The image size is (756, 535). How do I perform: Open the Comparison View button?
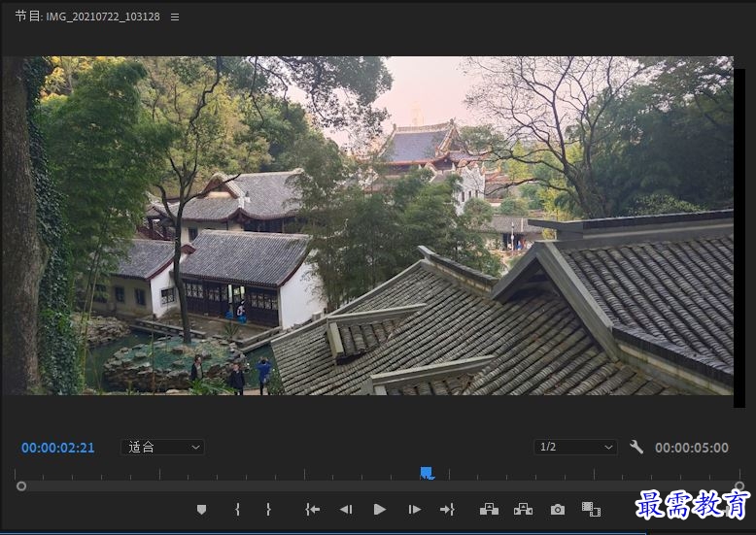coord(591,510)
